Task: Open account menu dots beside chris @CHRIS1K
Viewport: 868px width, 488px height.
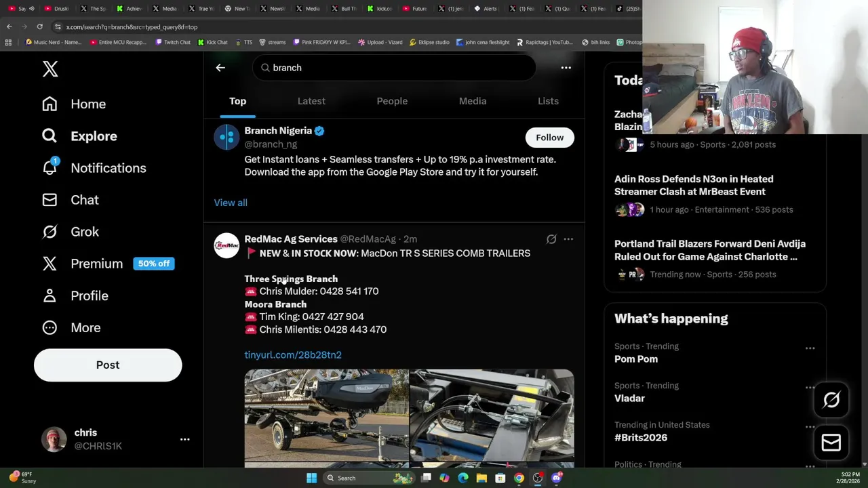Action: click(x=184, y=439)
